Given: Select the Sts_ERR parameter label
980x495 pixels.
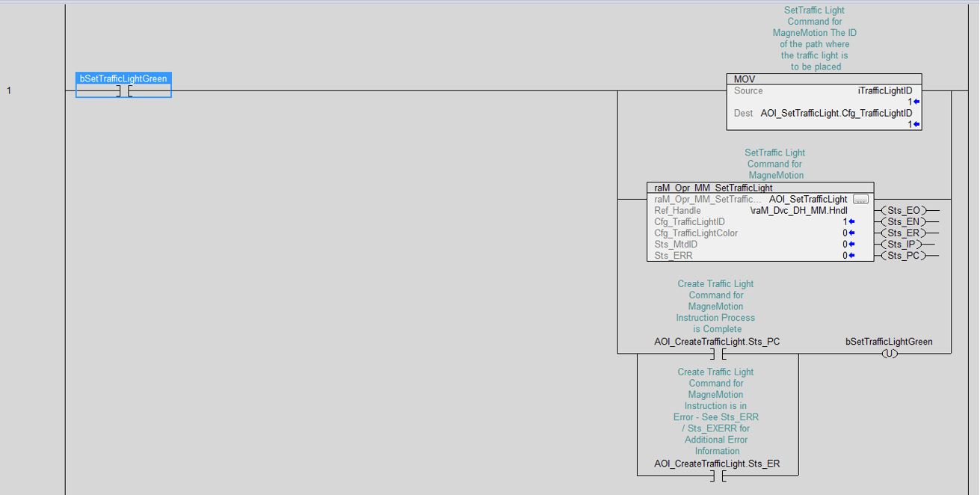Looking at the screenshot, I should click(x=673, y=255).
